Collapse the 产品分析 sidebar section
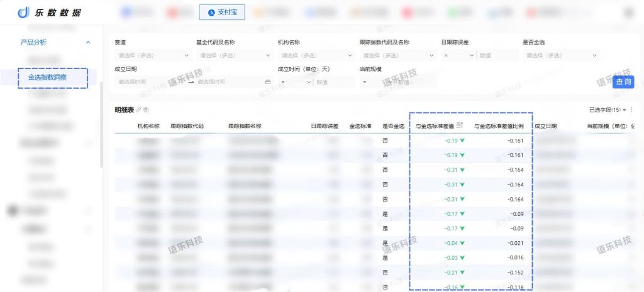 88,43
